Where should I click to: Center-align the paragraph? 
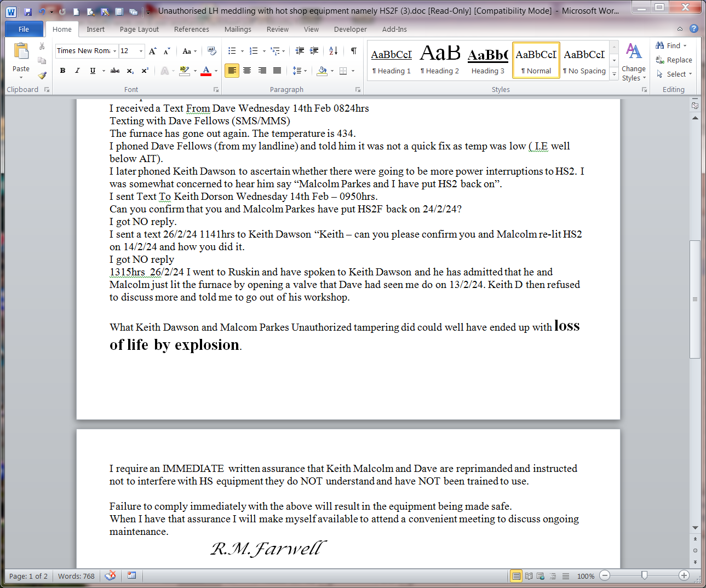[248, 71]
